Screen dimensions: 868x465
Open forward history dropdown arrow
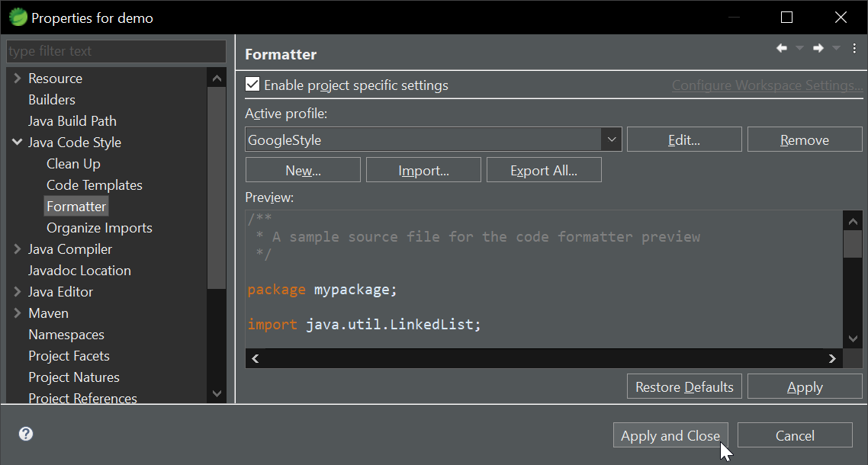(x=837, y=48)
